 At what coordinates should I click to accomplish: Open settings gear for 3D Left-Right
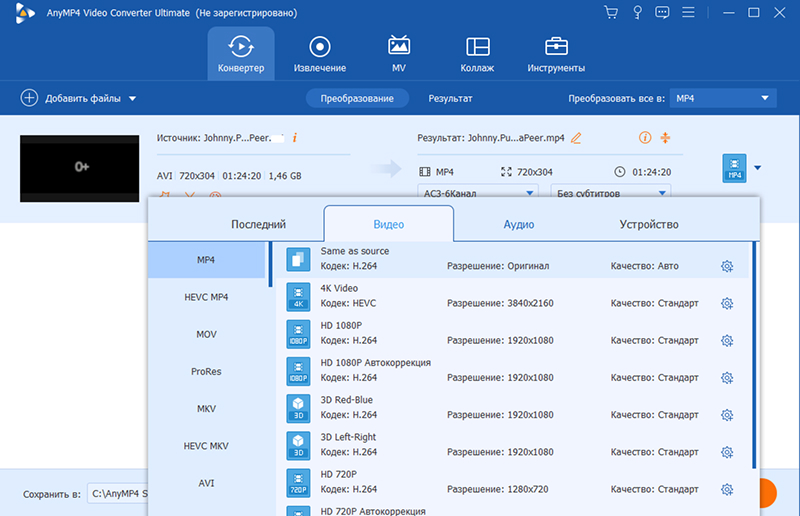(x=727, y=452)
